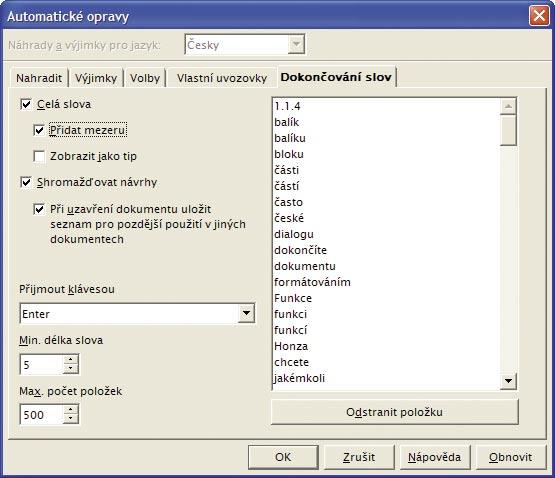
Task: Select 'chcete' in the word list
Action: [x=387, y=362]
